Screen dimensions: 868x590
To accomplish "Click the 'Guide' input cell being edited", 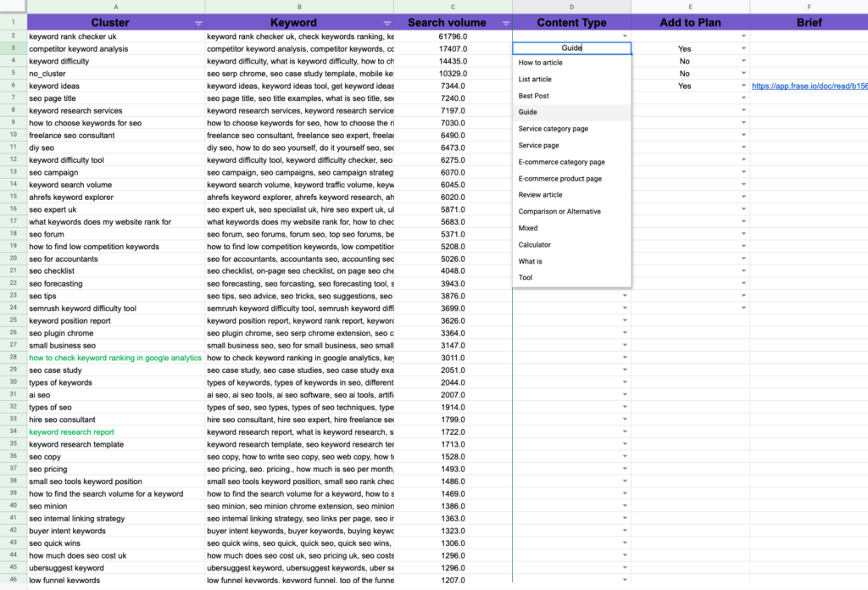I will 571,48.
